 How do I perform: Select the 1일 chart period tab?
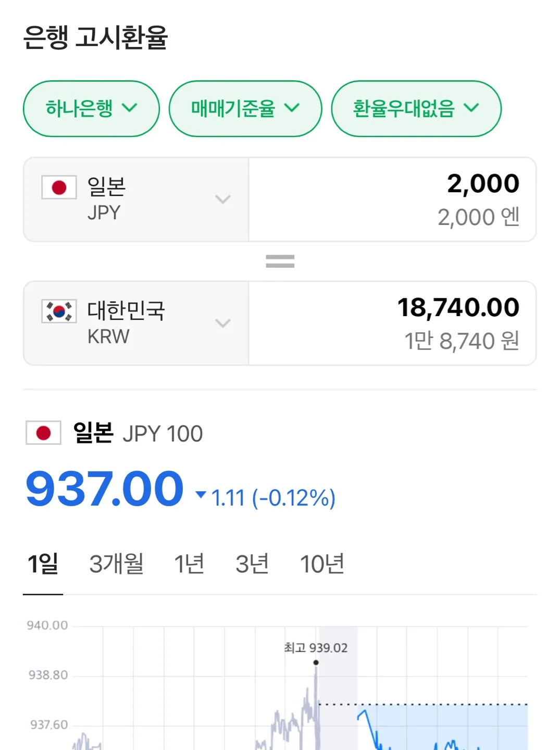pos(43,564)
